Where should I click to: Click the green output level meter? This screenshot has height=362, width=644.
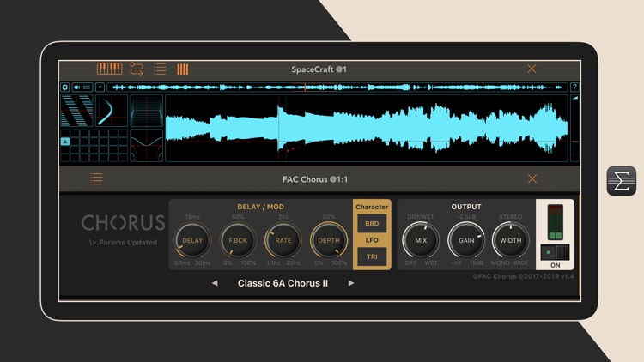coord(556,222)
